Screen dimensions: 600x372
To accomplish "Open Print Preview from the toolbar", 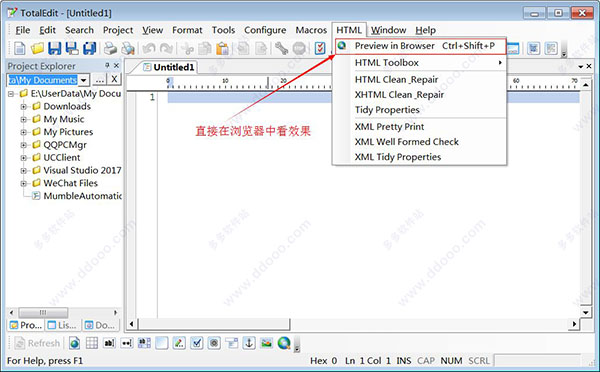I will [128, 48].
